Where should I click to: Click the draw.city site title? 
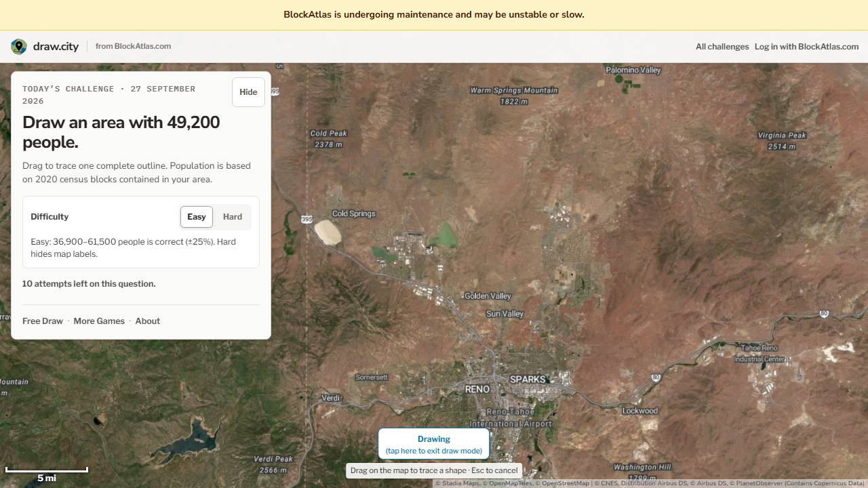click(56, 47)
